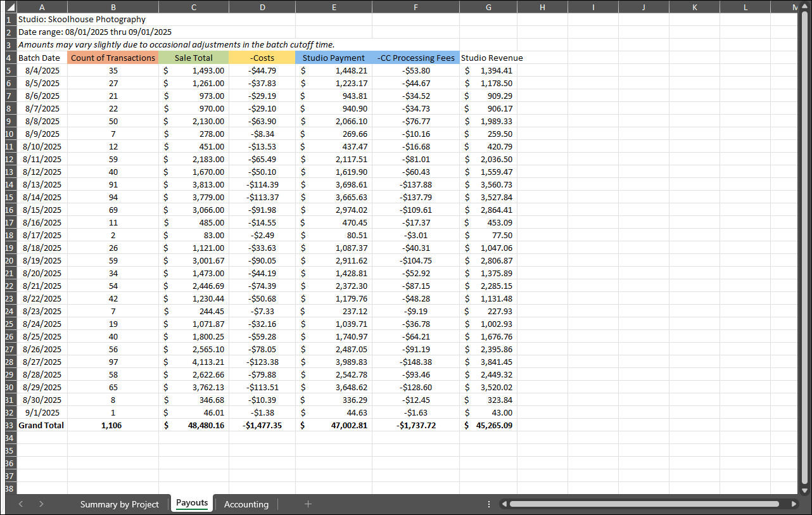The image size is (812, 515).
Task: Select column E header
Action: point(334,7)
